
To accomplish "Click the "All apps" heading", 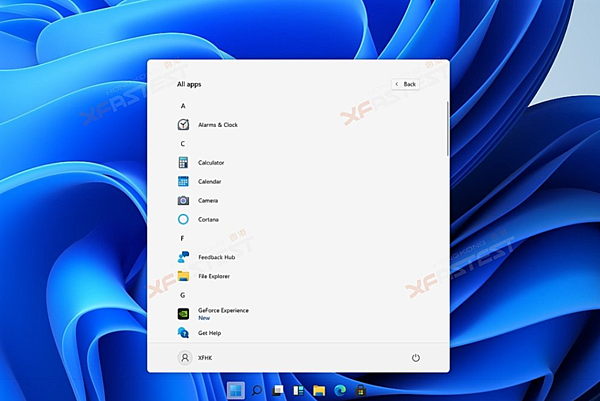I will pyautogui.click(x=189, y=84).
